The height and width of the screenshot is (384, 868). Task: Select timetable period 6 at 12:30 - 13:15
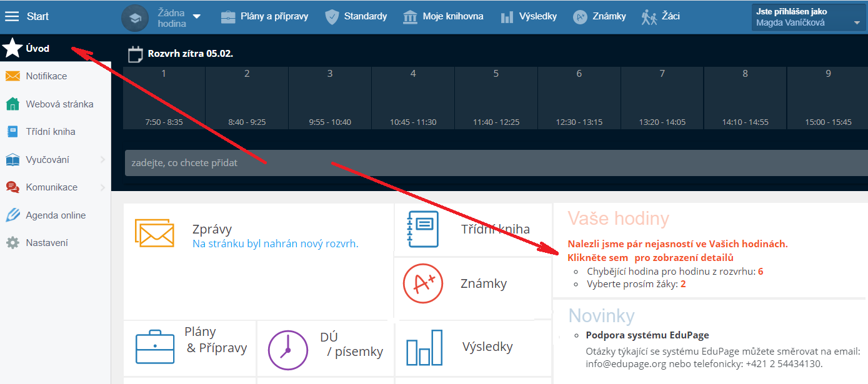coord(579,98)
